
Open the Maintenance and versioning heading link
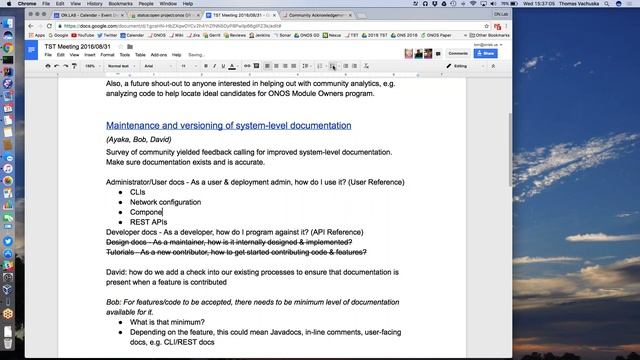coord(229,125)
